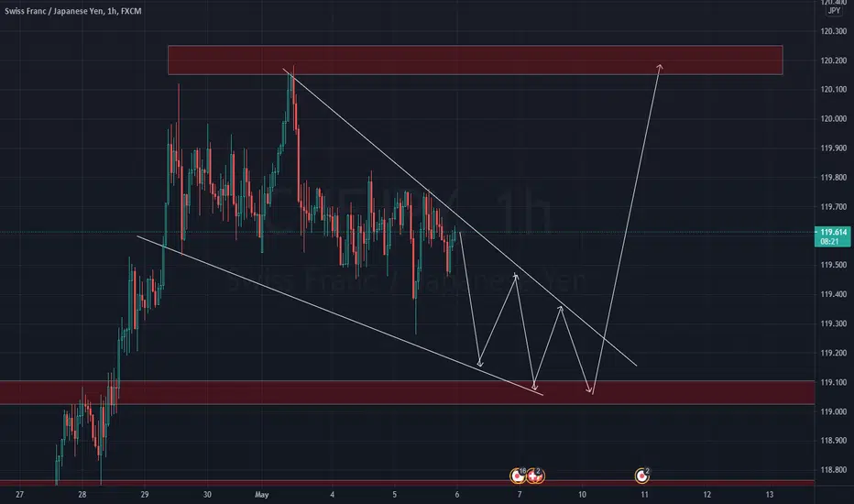Click date label 28 on time axis
The width and height of the screenshot is (854, 504).
point(82,495)
